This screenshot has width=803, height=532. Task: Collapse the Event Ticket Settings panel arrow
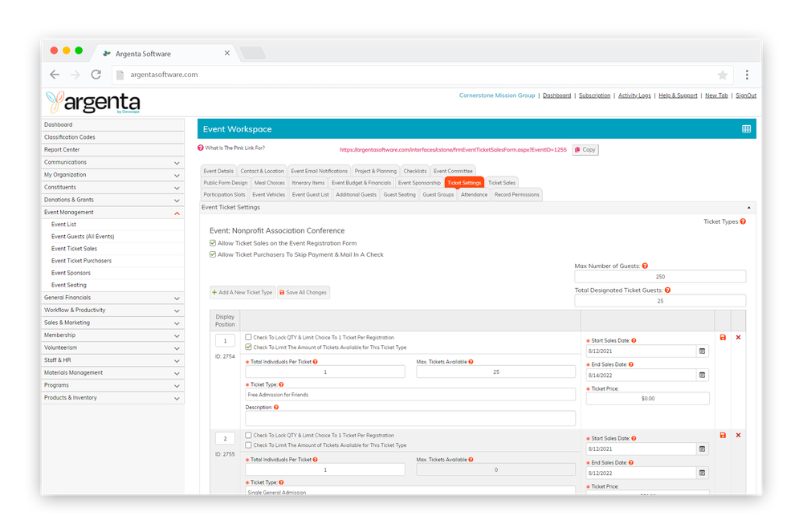click(748, 208)
